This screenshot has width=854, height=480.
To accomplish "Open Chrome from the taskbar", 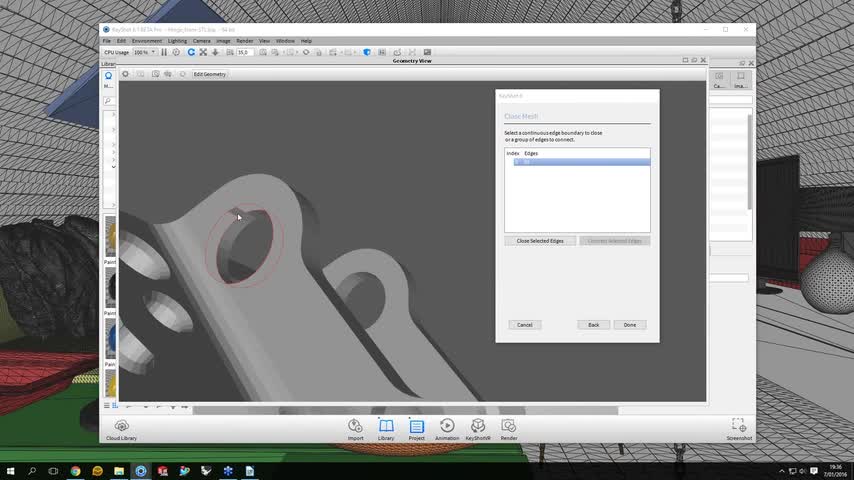I will pos(75,471).
